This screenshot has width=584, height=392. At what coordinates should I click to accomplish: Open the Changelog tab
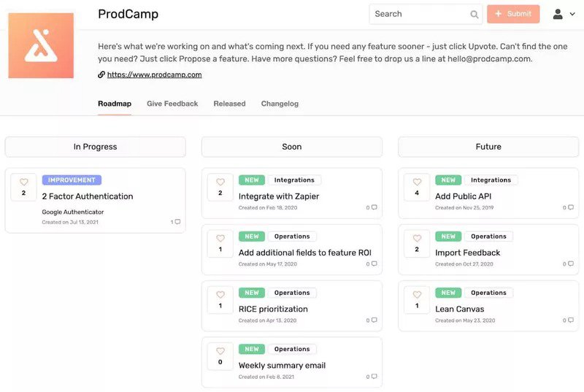pyautogui.click(x=280, y=104)
